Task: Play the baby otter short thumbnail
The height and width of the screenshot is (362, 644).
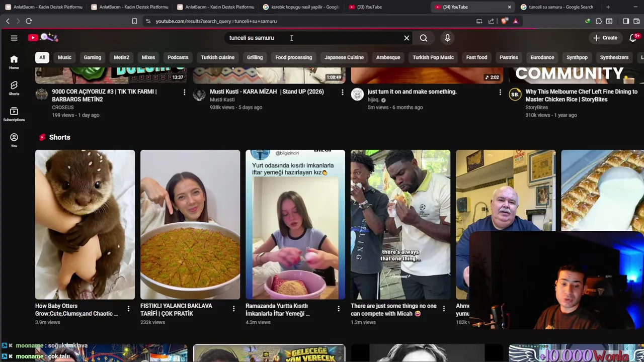Action: tap(85, 224)
